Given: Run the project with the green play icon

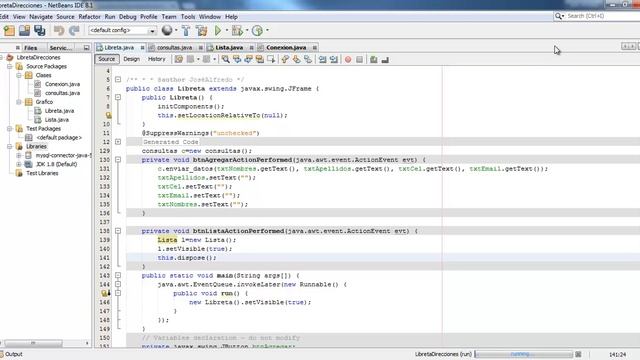Looking at the screenshot, I should [x=218, y=30].
